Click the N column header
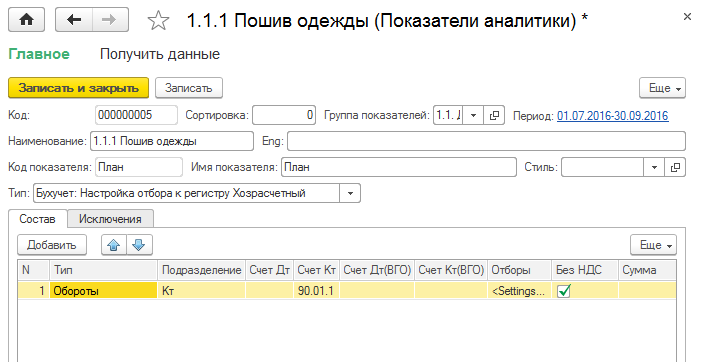Viewport: 703px width, 362px height. (34, 270)
